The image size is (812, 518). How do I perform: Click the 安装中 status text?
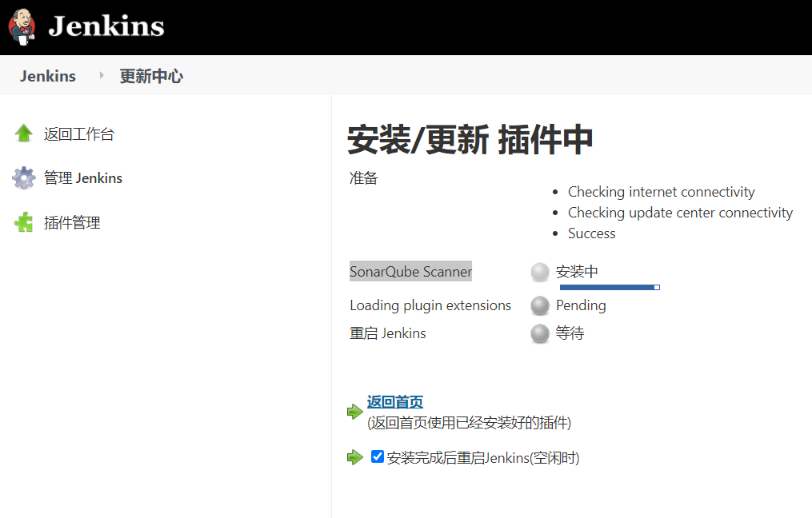point(577,271)
